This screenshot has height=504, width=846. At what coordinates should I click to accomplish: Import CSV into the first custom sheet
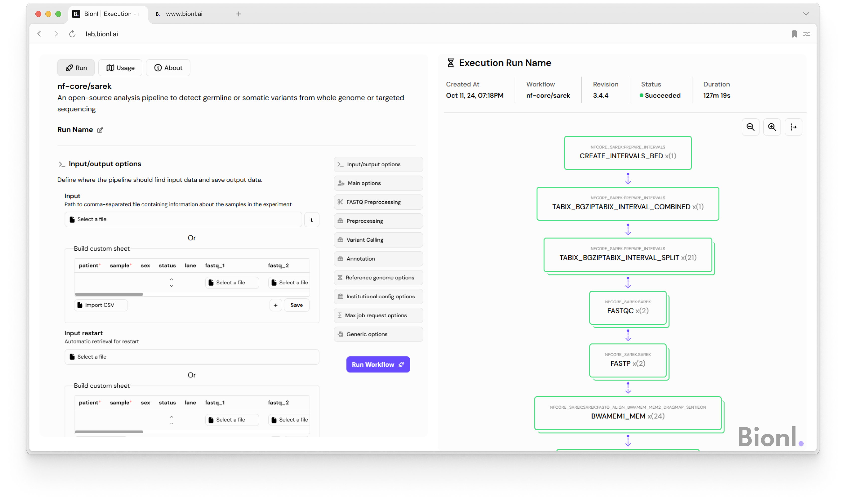point(101,305)
